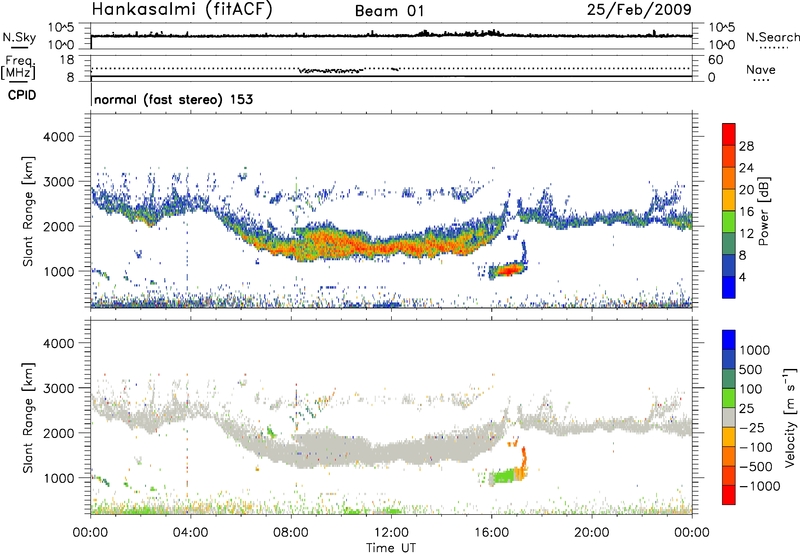Click the green velocity patch near 16:30
This screenshot has height=554, width=800.
[504, 477]
